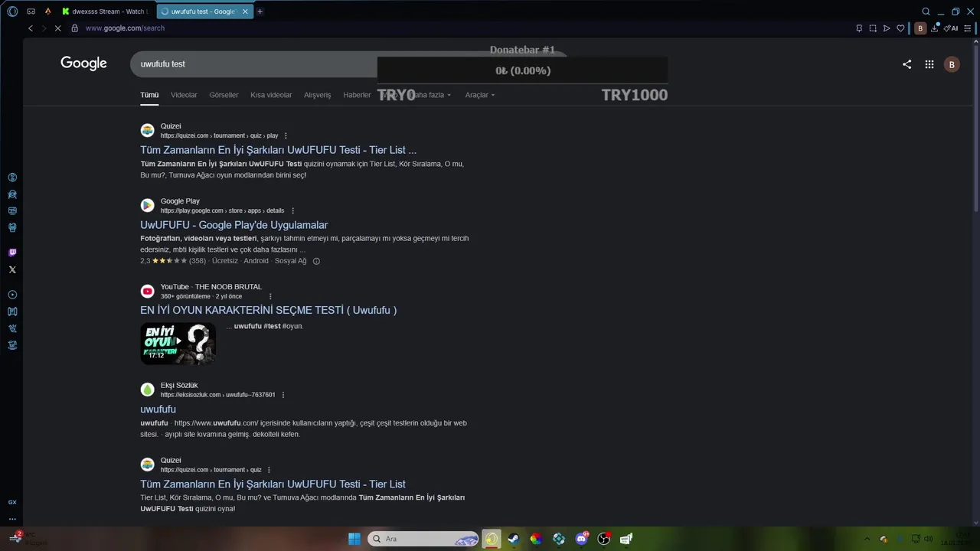Switch to the Kısa videolar tab

pos(271,95)
